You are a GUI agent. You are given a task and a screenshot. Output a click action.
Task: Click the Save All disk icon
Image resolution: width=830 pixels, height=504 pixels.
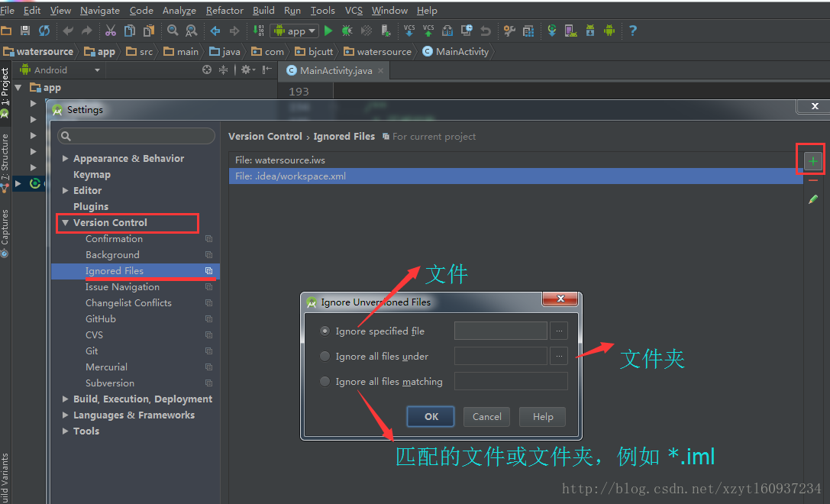pyautogui.click(x=25, y=31)
